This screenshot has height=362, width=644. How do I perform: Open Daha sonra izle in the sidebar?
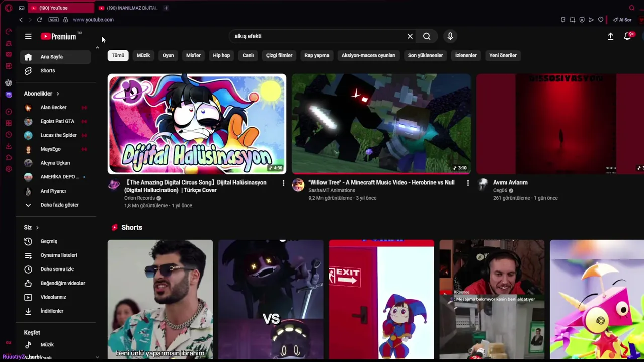[x=55, y=269]
